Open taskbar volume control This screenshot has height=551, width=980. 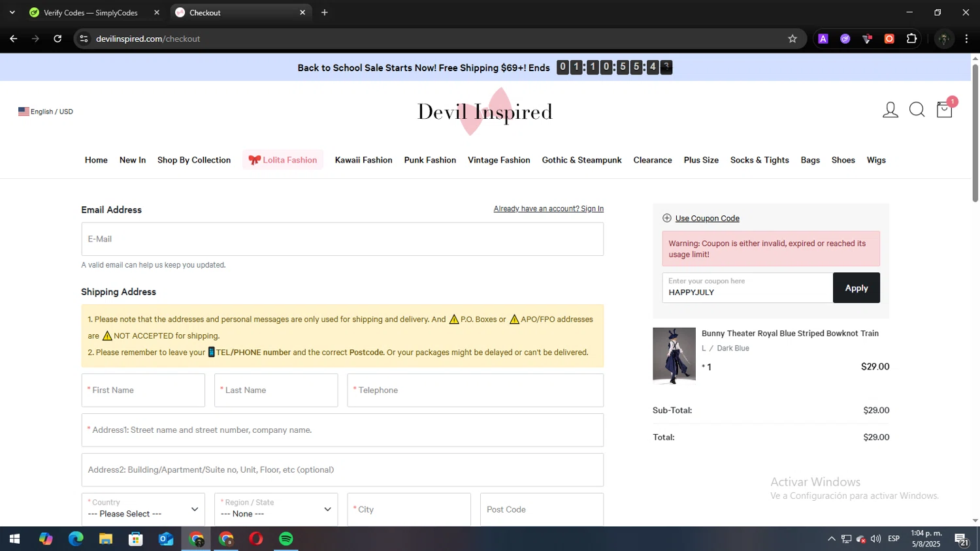click(875, 539)
